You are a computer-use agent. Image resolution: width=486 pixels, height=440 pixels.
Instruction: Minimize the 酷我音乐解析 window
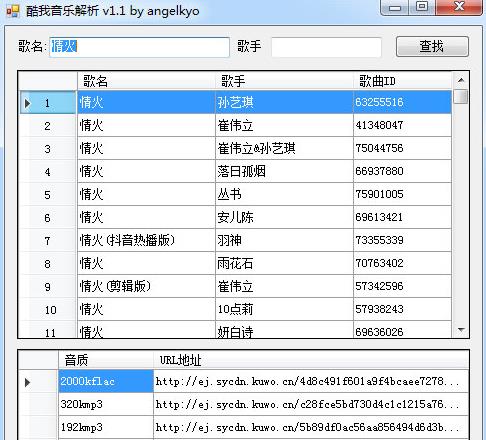click(395, 7)
